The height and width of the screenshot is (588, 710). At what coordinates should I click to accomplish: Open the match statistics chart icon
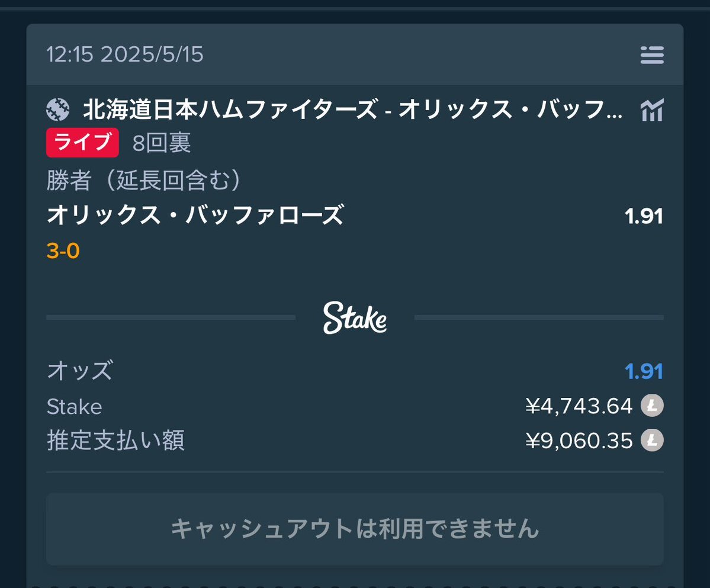click(652, 110)
